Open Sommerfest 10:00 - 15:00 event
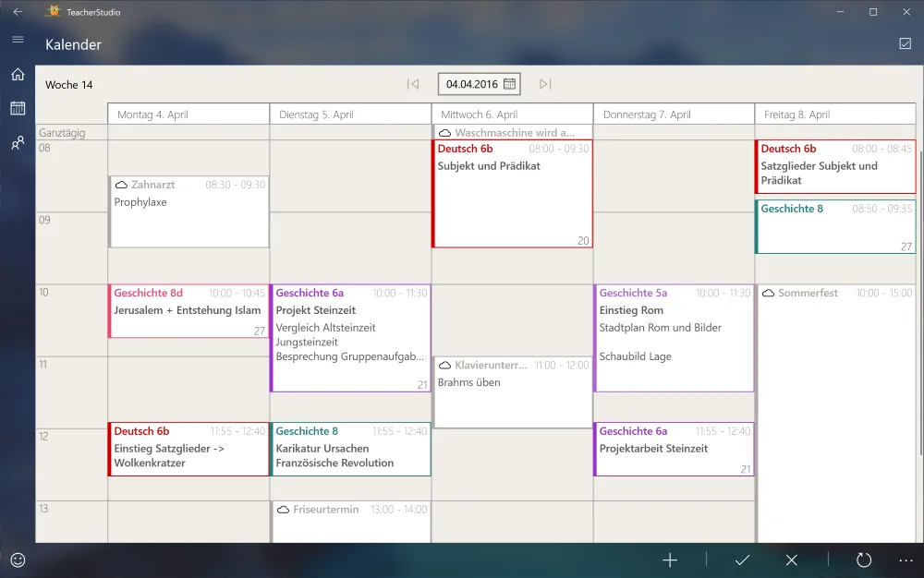Screen dimensions: 924x578 pyautogui.click(x=835, y=412)
